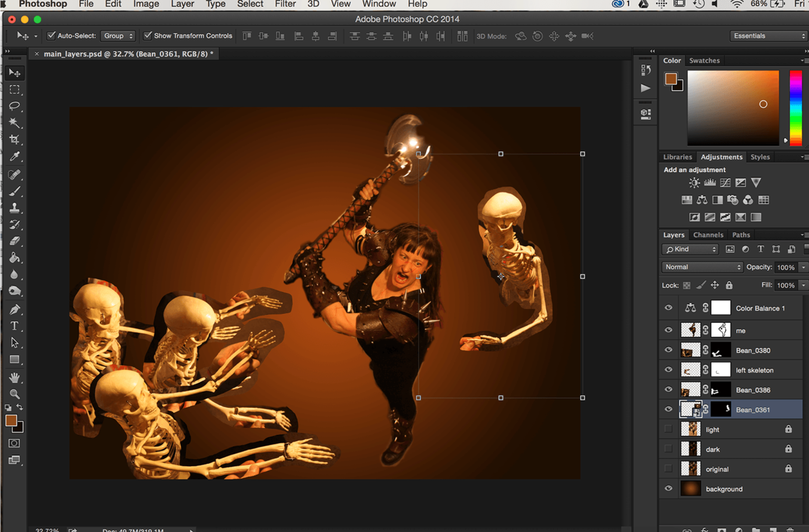The image size is (809, 532).
Task: Uncheck the Auto-Select checkbox
Action: tap(51, 35)
